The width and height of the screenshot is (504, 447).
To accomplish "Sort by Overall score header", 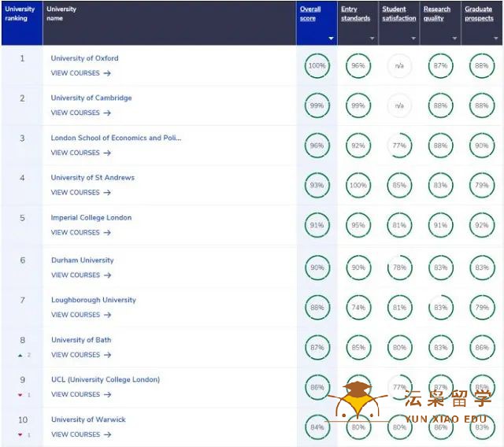I will (310, 13).
